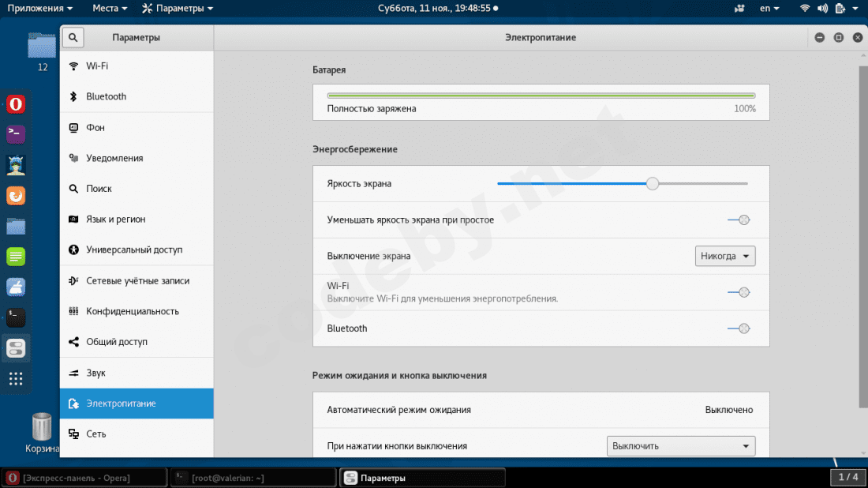Click the settings toggle icon in dock
The image size is (868, 488).
click(x=16, y=348)
